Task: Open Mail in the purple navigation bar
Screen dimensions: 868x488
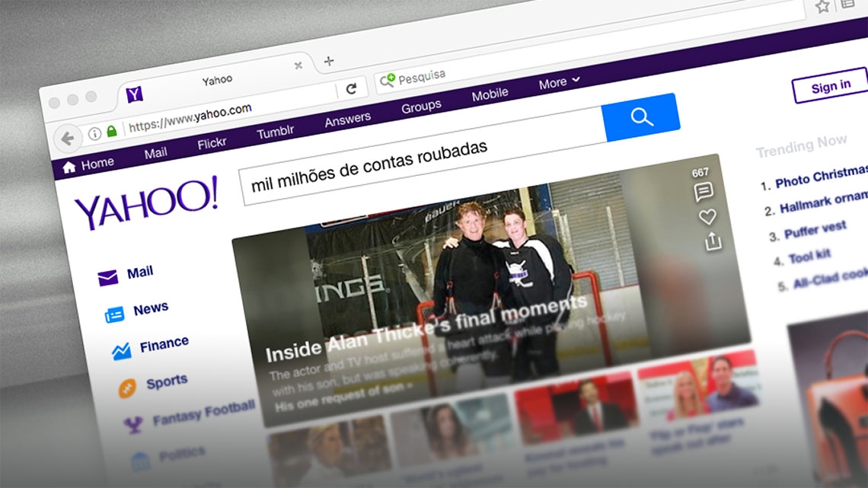Action: tap(155, 153)
